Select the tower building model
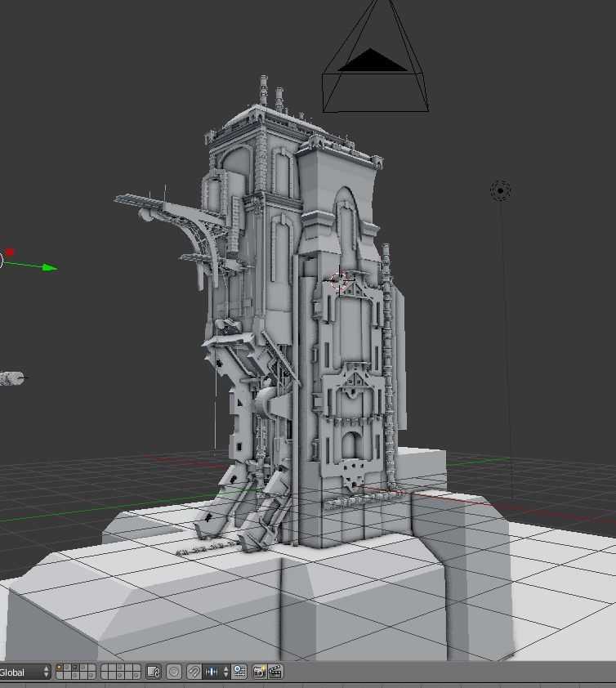The width and height of the screenshot is (616, 688). click(x=281, y=307)
